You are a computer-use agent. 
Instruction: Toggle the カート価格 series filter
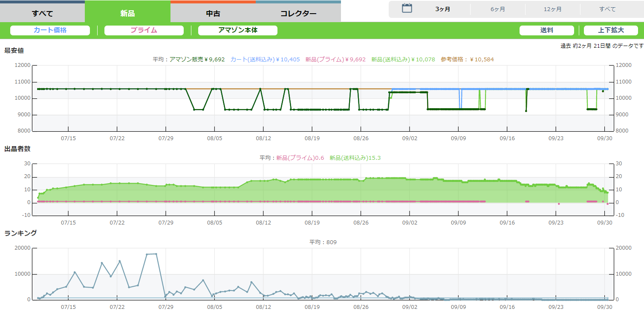[50, 30]
